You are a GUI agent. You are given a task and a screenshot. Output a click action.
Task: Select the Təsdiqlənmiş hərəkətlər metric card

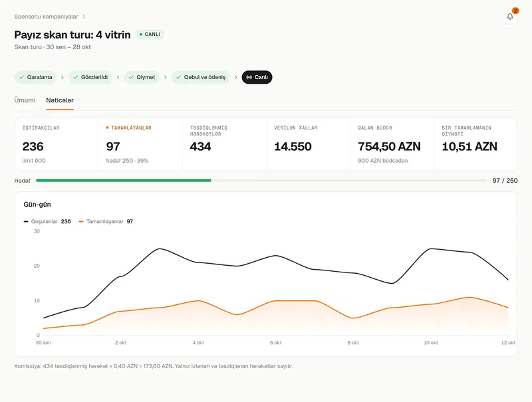coord(224,144)
